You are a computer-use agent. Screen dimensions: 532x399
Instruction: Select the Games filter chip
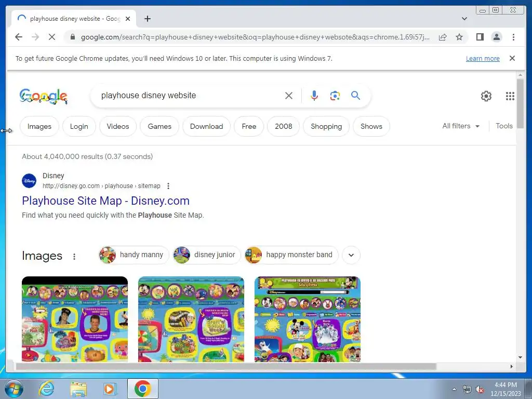click(x=159, y=126)
